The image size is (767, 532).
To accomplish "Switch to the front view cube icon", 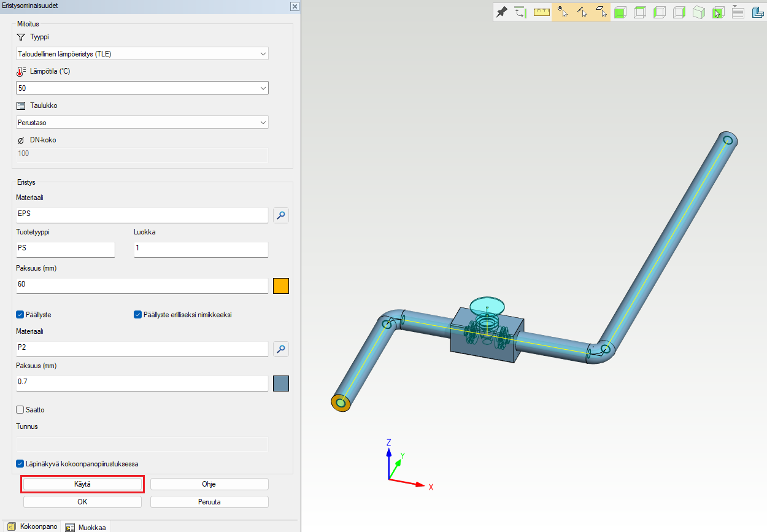I will tap(620, 12).
